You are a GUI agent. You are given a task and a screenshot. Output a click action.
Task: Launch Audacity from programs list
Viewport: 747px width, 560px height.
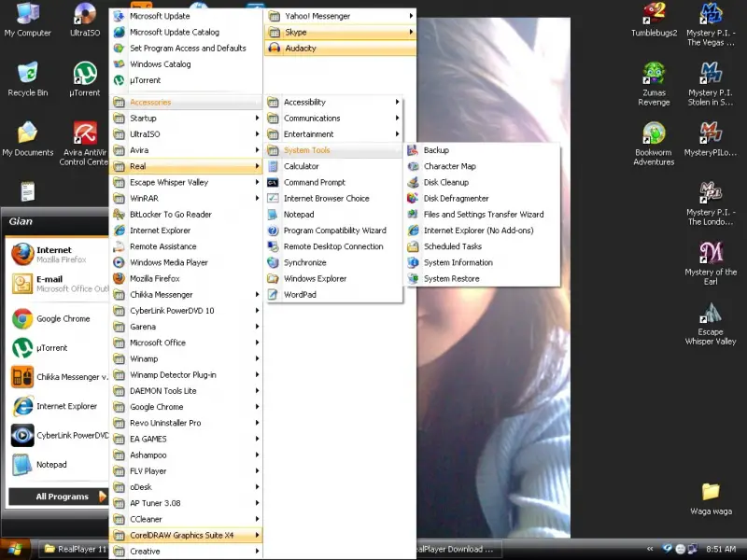click(340, 49)
